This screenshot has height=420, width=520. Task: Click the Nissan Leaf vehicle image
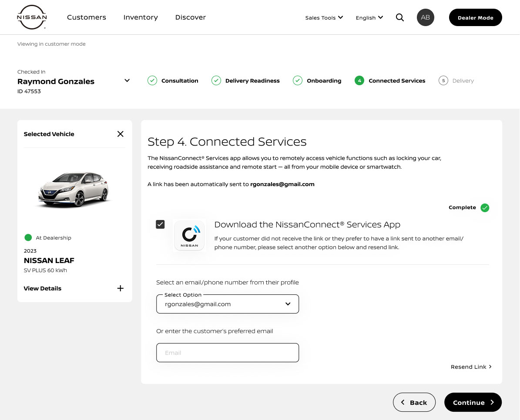coord(74,190)
